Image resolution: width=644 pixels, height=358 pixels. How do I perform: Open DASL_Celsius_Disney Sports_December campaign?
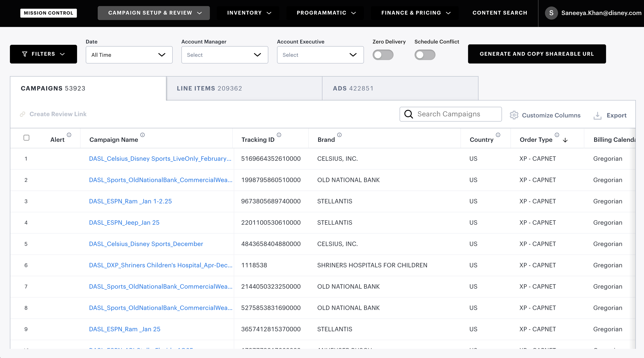point(146,244)
